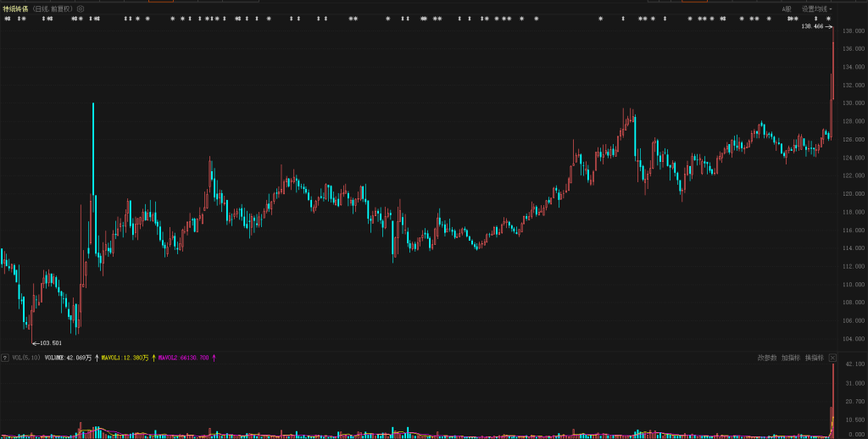Click the 改参数 button

point(766,358)
